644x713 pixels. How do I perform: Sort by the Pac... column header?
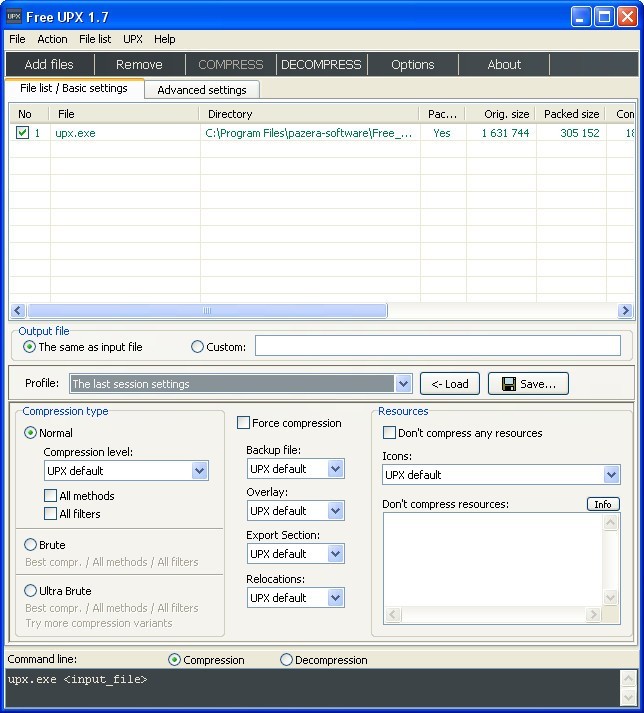point(443,114)
